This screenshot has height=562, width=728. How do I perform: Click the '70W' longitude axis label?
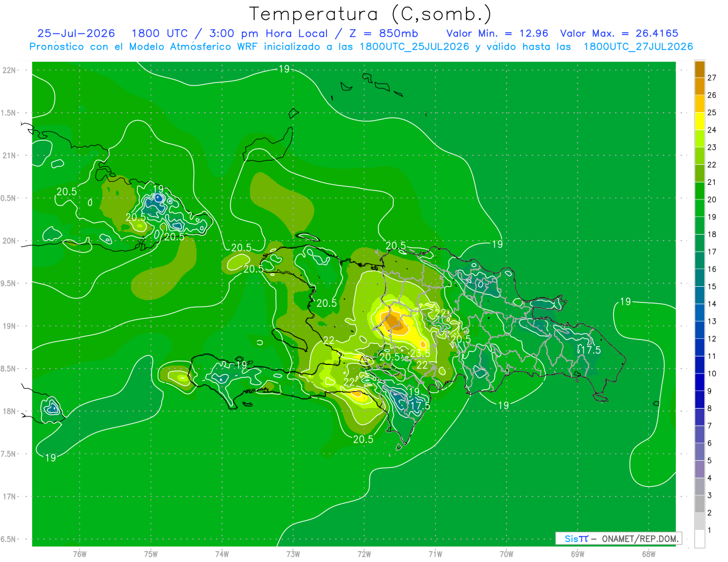(507, 554)
